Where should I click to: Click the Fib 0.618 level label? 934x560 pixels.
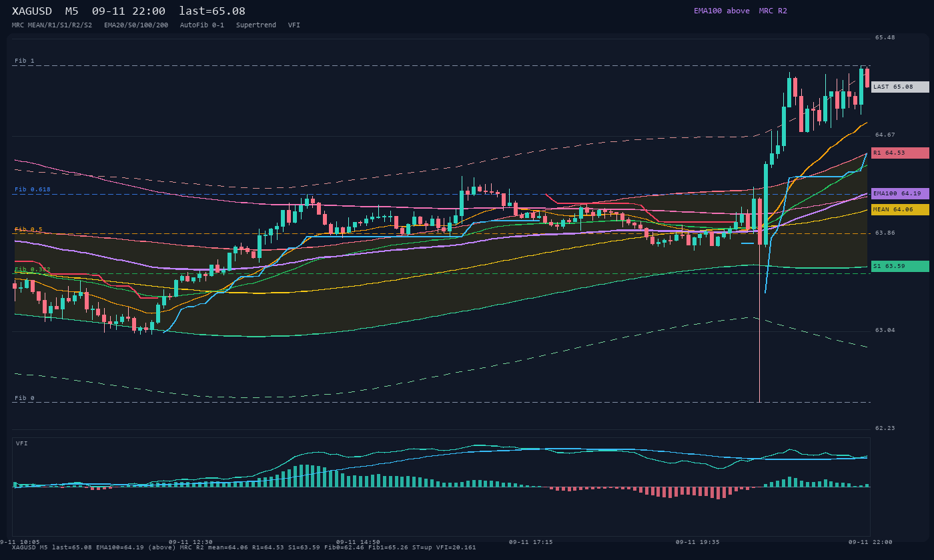[x=33, y=189]
